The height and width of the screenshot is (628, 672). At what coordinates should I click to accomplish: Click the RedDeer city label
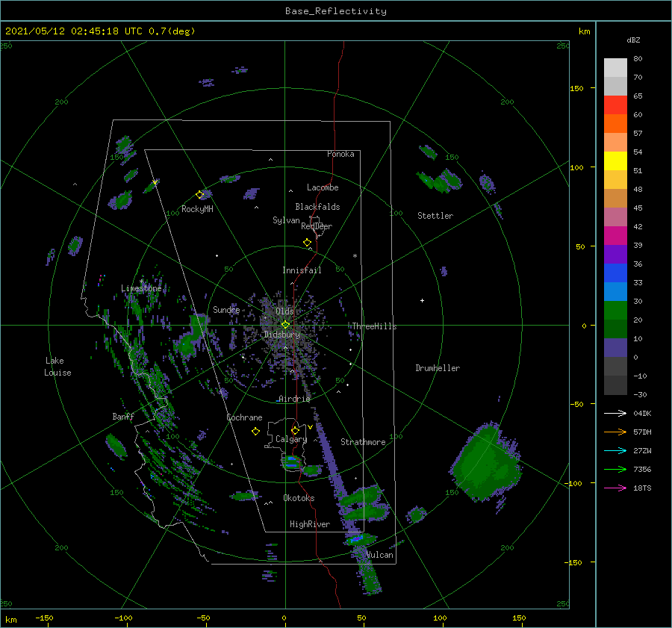pyautogui.click(x=317, y=226)
